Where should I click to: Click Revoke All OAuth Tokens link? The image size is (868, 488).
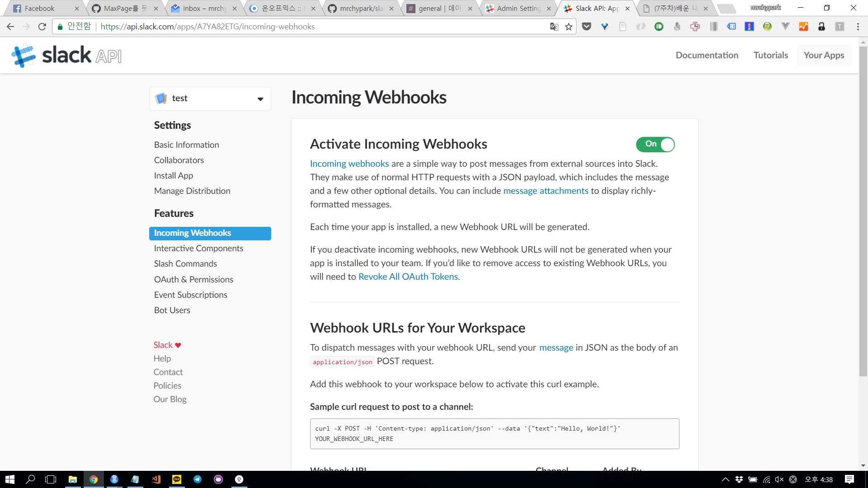pos(409,277)
